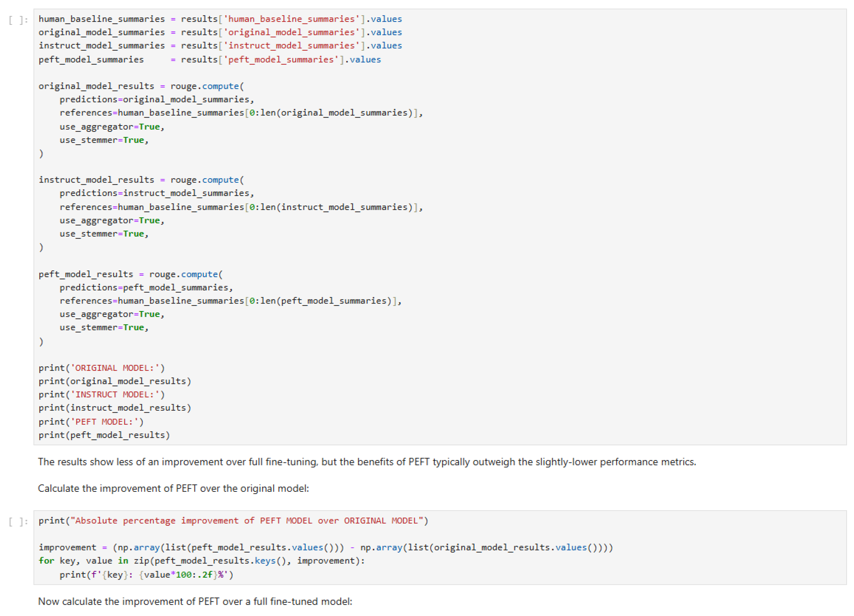Image resolution: width=854 pixels, height=616 pixels.
Task: Click the 'Absolute percentage improvement' print line
Action: [x=233, y=521]
